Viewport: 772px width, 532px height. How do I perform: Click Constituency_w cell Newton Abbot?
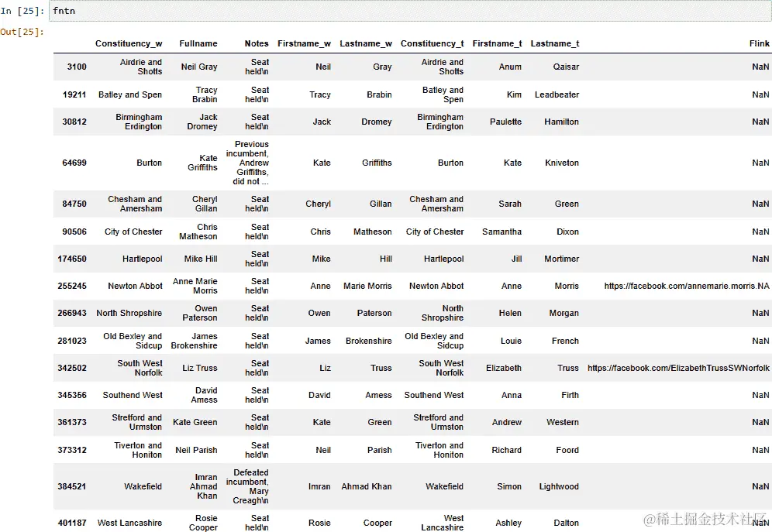pos(136,286)
